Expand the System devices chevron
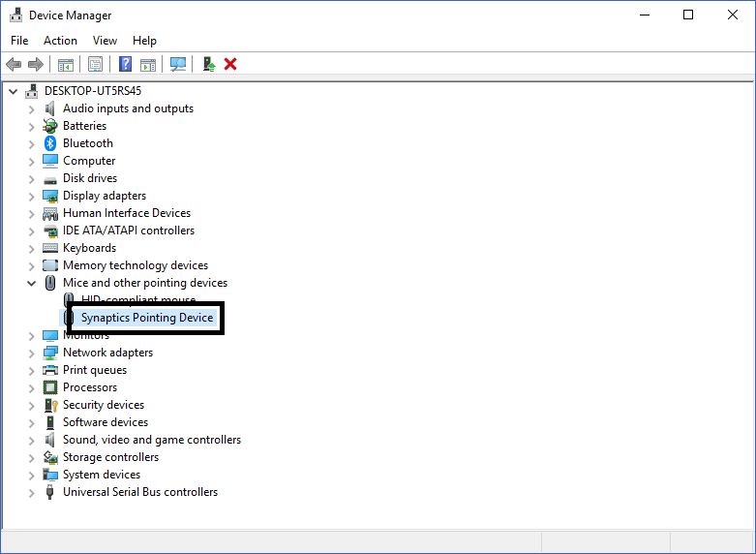 click(31, 476)
